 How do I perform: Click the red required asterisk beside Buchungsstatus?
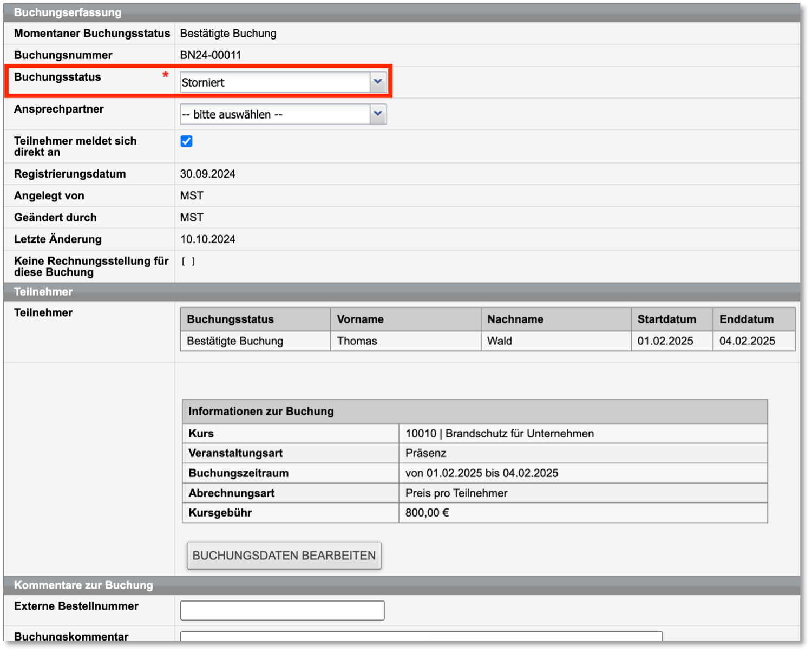pyautogui.click(x=165, y=75)
